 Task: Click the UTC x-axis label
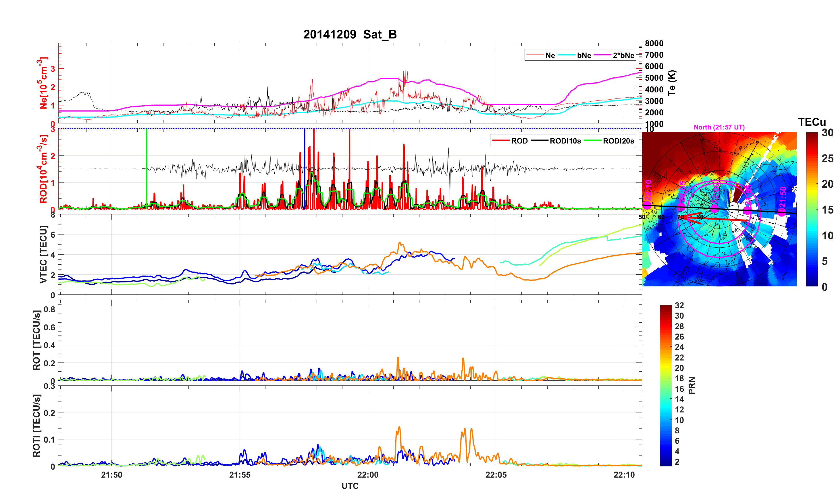(350, 486)
